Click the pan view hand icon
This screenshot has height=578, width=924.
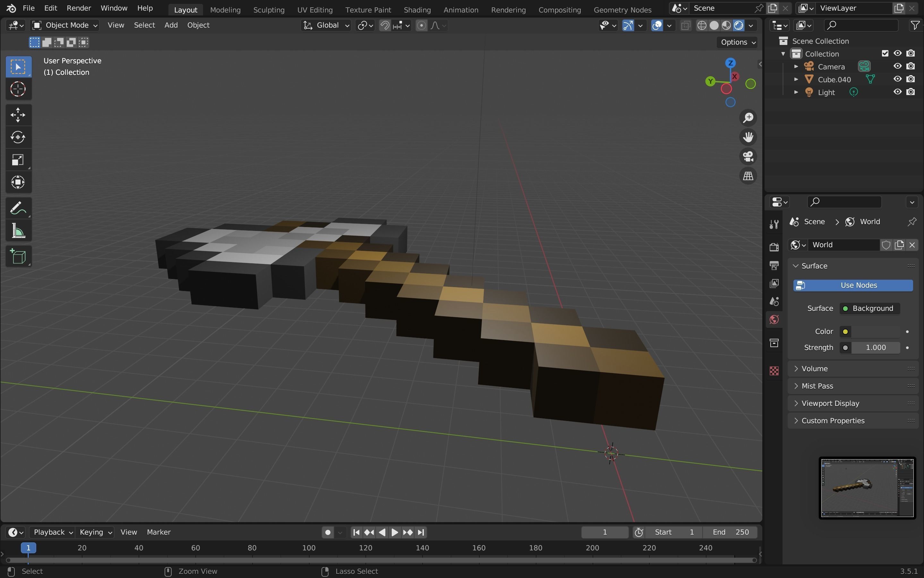click(x=748, y=137)
